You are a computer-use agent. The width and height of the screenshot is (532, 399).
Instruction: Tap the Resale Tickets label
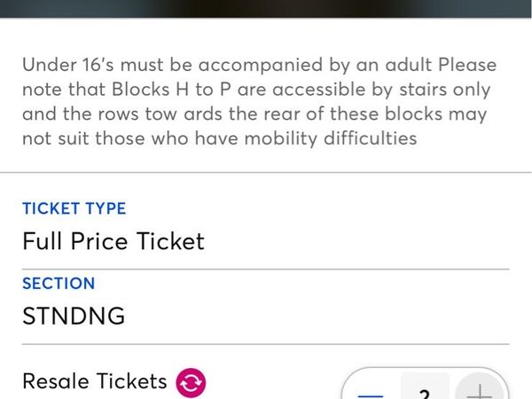click(94, 381)
